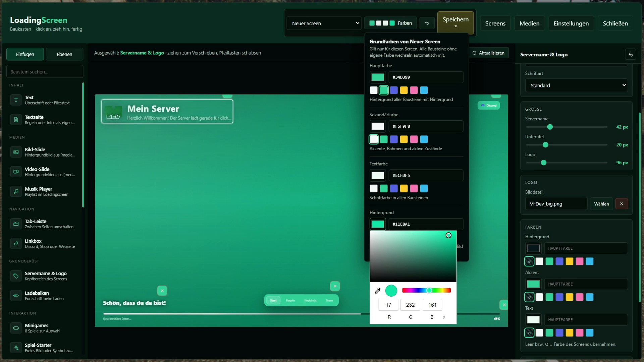The height and width of the screenshot is (362, 644).
Task: Adjust the Untertitel size slider
Action: click(x=567, y=145)
